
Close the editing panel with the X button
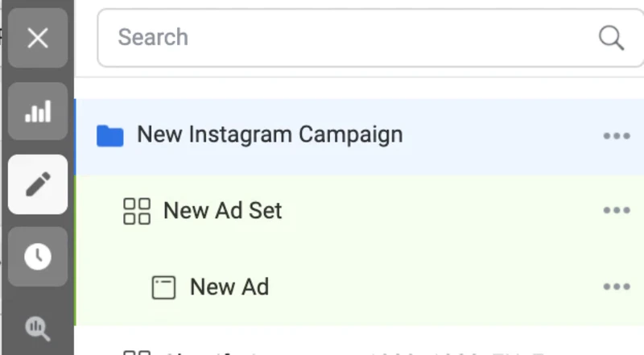tap(38, 38)
